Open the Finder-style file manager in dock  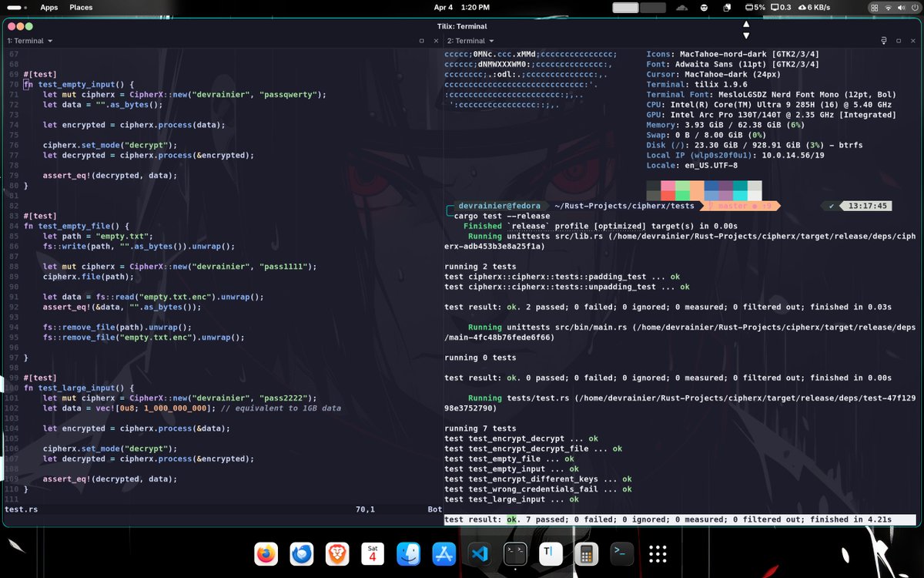(x=409, y=553)
